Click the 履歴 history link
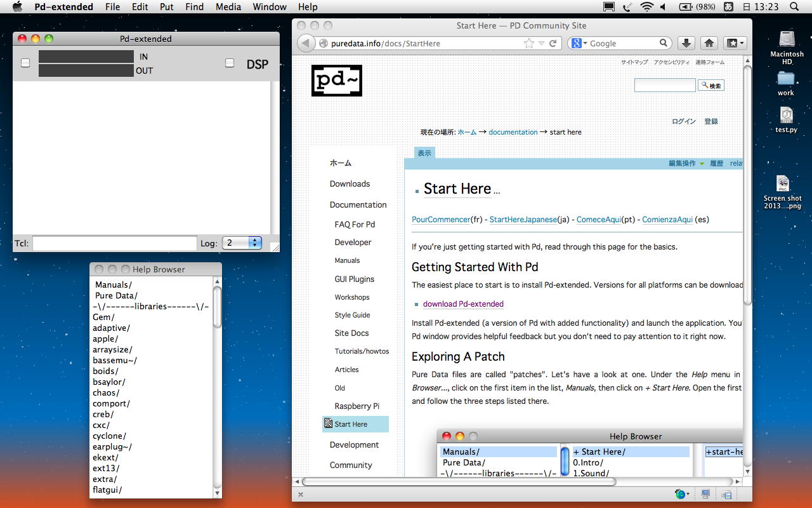Image resolution: width=812 pixels, height=508 pixels. pos(717,163)
